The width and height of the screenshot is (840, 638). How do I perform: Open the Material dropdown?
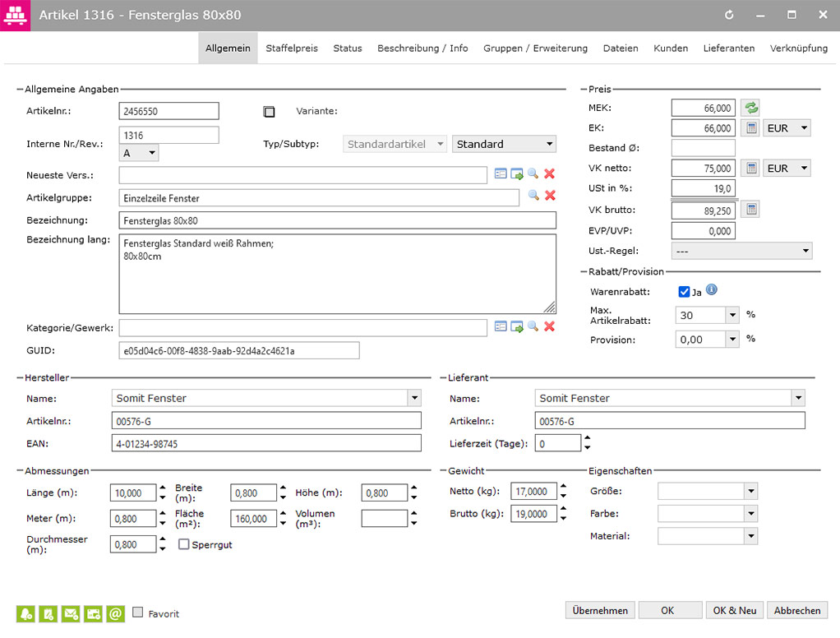pyautogui.click(x=751, y=536)
